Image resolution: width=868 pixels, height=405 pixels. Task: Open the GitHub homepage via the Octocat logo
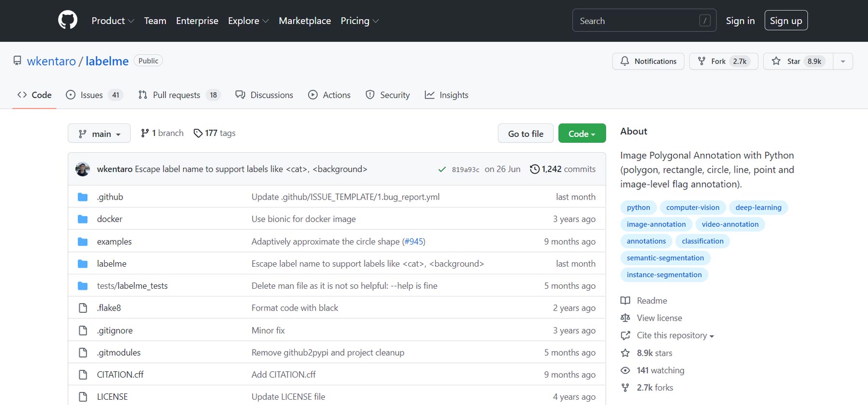pos(68,20)
